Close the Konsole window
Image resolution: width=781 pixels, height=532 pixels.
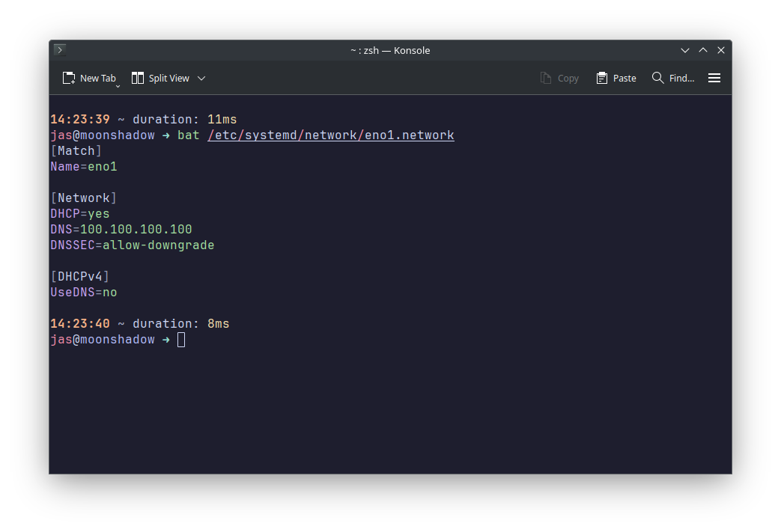(721, 50)
